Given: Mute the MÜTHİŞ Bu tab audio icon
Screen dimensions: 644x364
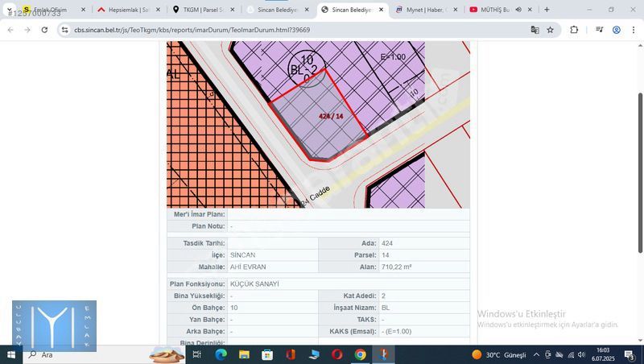Looking at the screenshot, I should [518, 10].
